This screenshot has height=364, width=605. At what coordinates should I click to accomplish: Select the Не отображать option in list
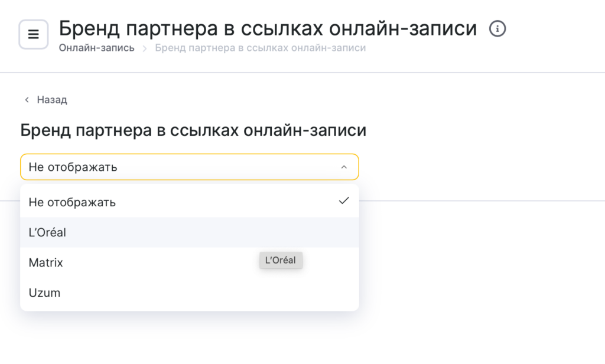click(x=72, y=202)
